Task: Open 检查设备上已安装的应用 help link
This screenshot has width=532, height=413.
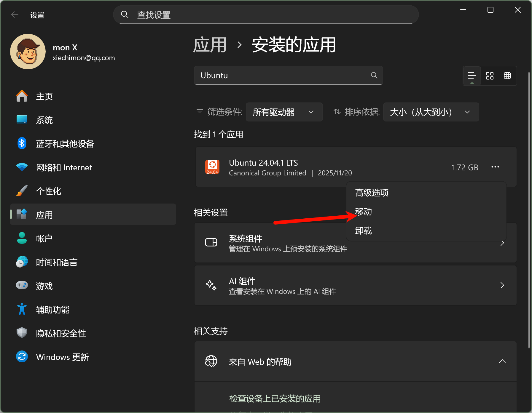Action: pyautogui.click(x=275, y=399)
